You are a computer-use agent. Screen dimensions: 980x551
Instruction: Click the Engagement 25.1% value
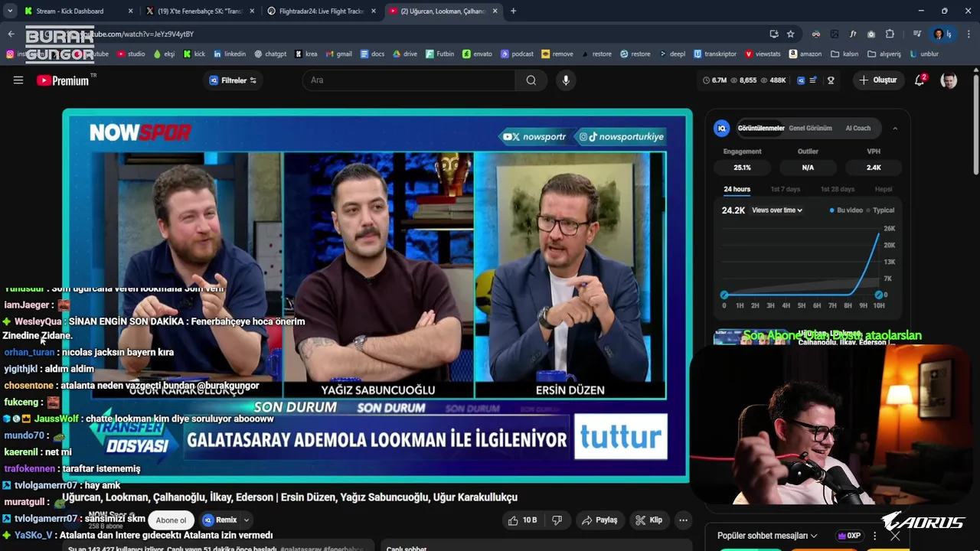pos(742,168)
